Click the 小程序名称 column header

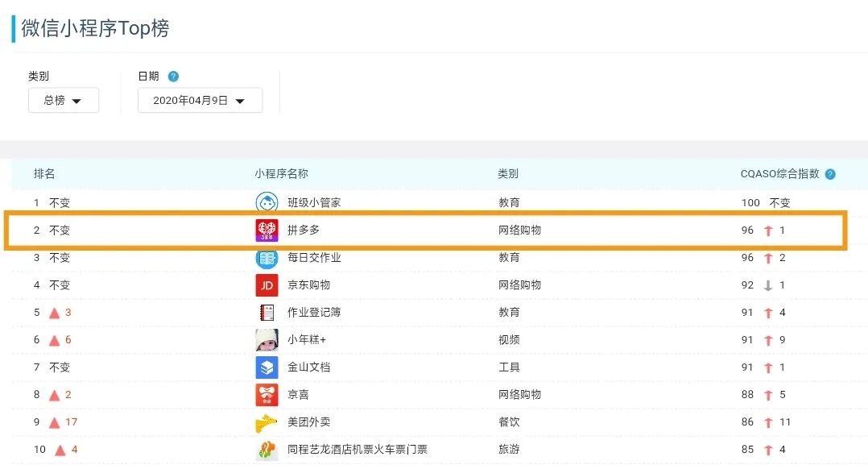(x=281, y=174)
